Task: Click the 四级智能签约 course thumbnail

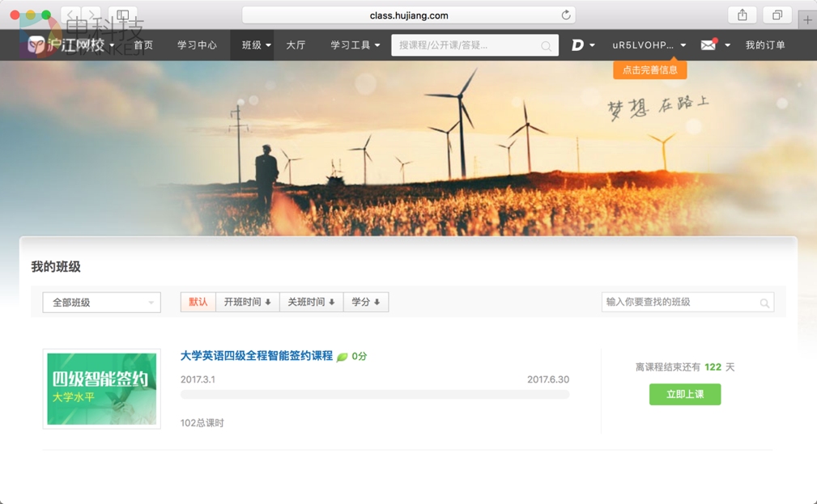Action: pos(101,389)
